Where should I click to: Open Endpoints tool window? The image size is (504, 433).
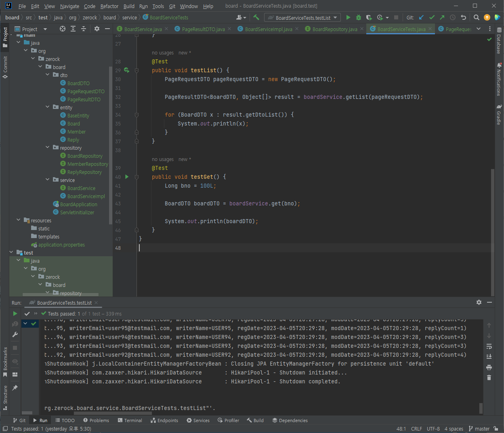click(164, 420)
